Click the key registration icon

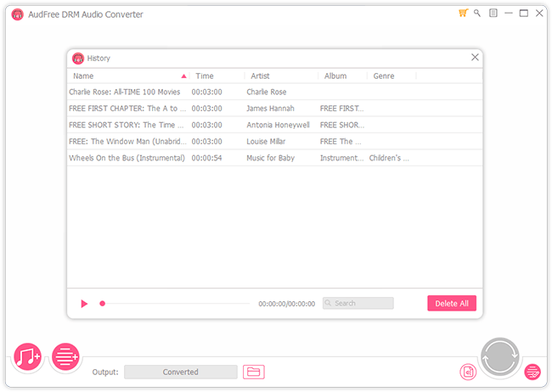coord(477,14)
